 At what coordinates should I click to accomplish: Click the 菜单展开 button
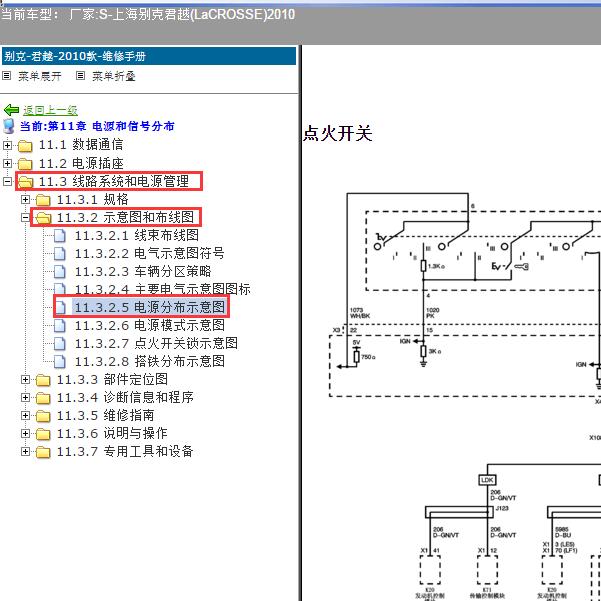(x=40, y=76)
